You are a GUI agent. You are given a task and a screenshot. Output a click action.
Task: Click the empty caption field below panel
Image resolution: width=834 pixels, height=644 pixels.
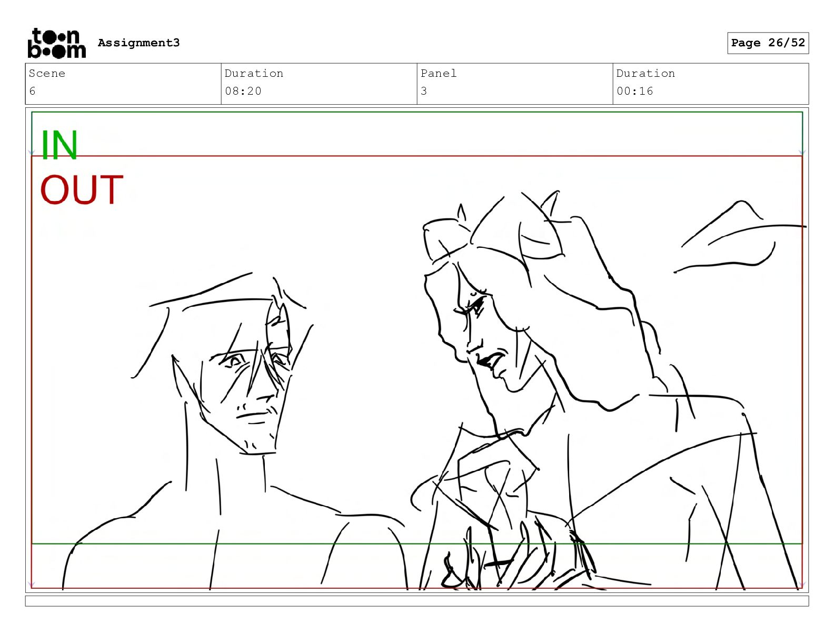[417, 601]
